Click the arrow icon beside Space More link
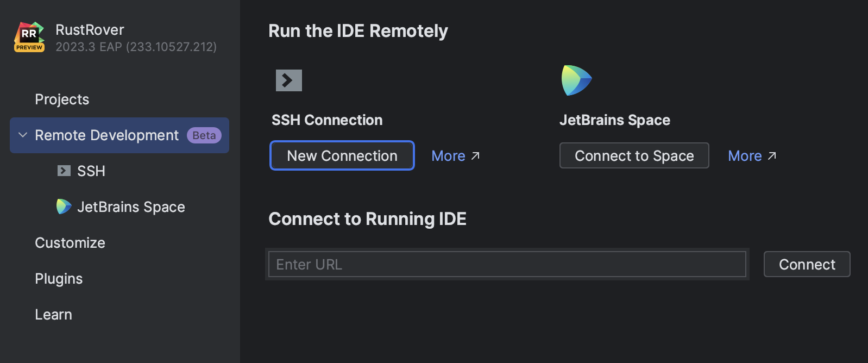This screenshot has height=363, width=868. tap(772, 156)
